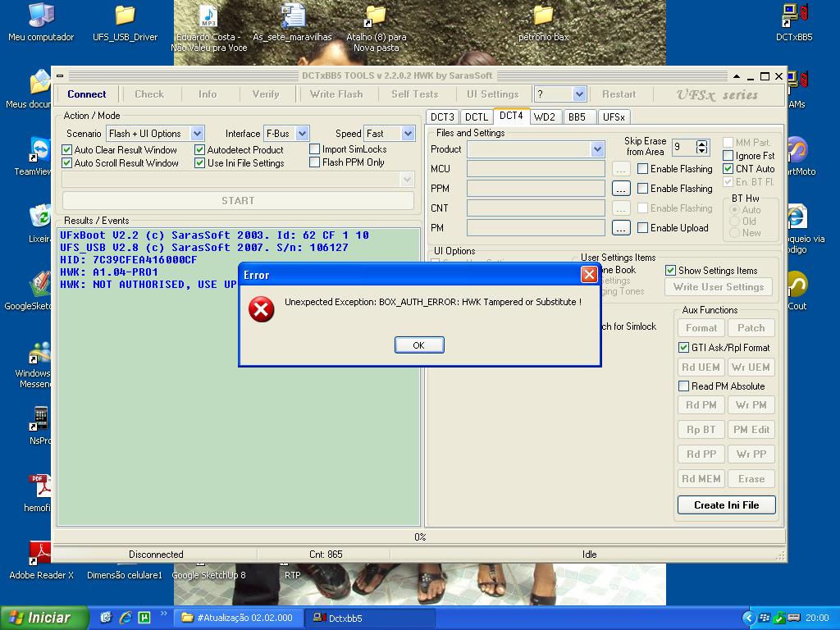Click the MCU file path field
The height and width of the screenshot is (630, 840).
(x=536, y=169)
